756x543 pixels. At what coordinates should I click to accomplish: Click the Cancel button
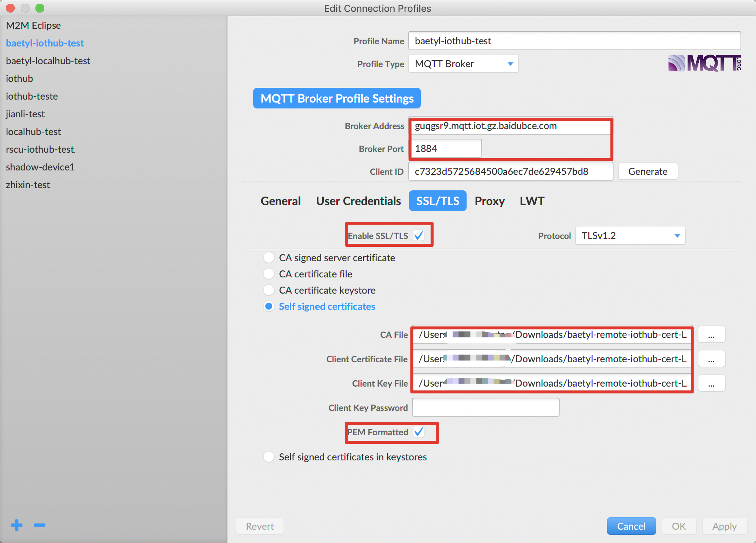point(631,526)
